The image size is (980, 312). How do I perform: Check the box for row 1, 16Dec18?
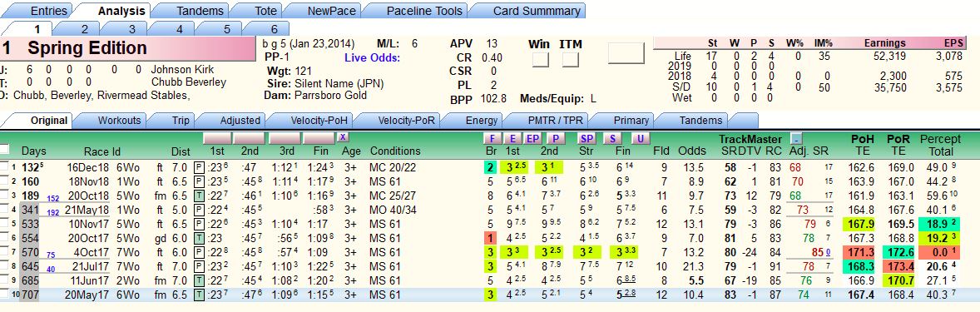[4, 167]
